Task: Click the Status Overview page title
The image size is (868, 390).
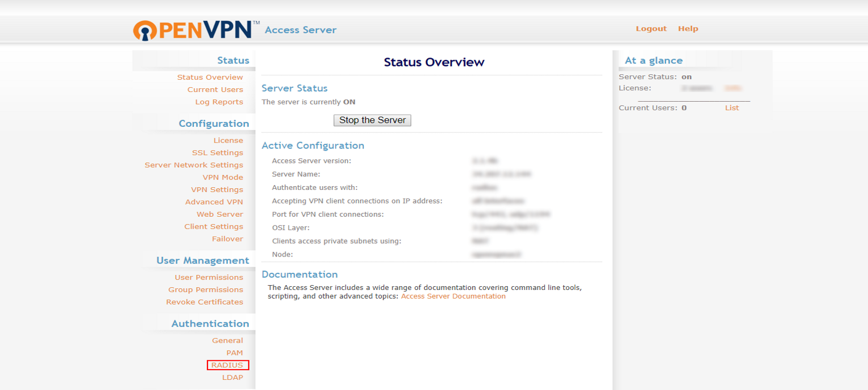Action: [434, 62]
